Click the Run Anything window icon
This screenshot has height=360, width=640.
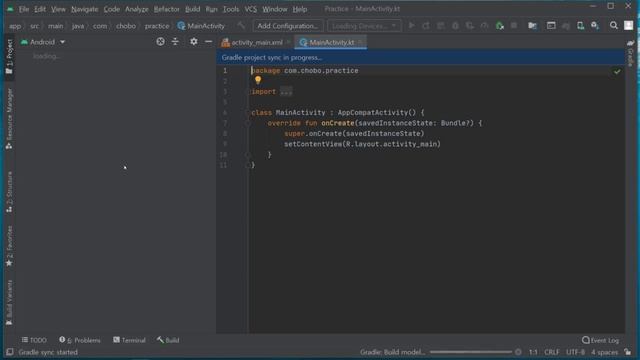[x=551, y=26]
